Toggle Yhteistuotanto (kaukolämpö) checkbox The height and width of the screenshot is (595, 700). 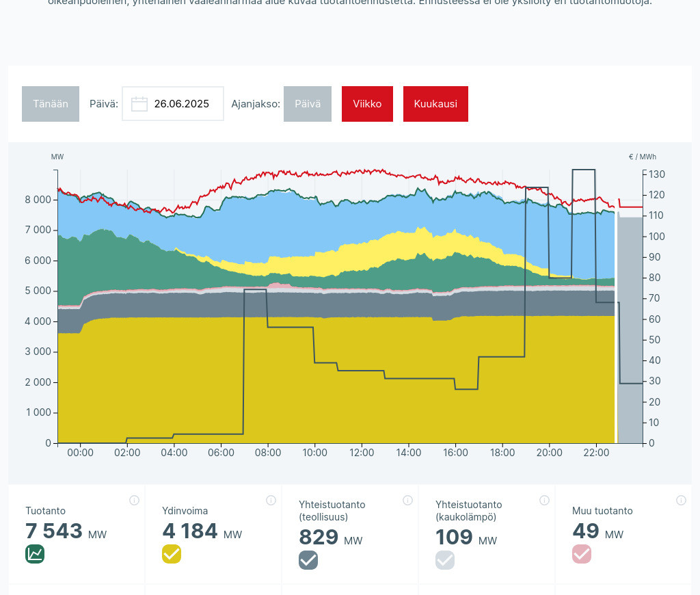point(445,560)
